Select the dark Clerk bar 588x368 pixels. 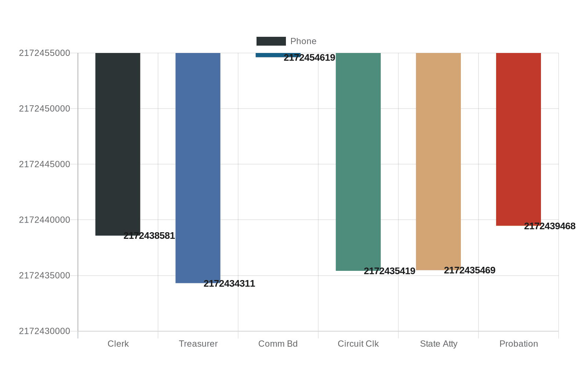(118, 144)
